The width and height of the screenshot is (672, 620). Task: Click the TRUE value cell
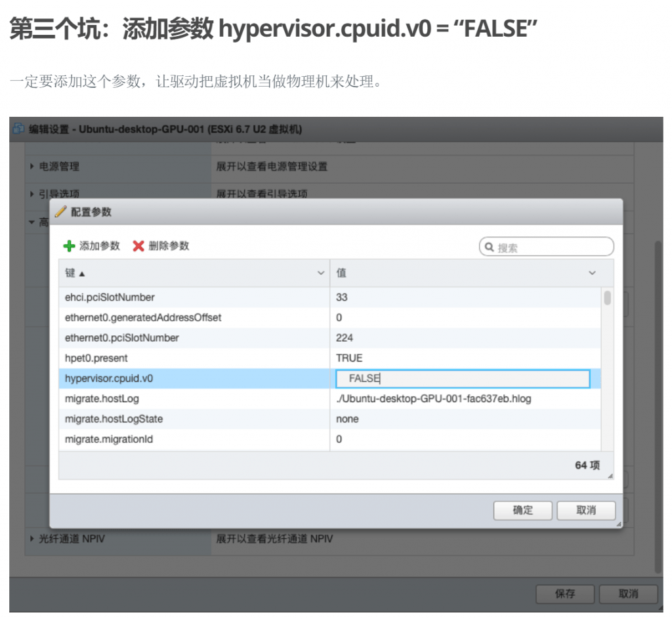click(465, 358)
